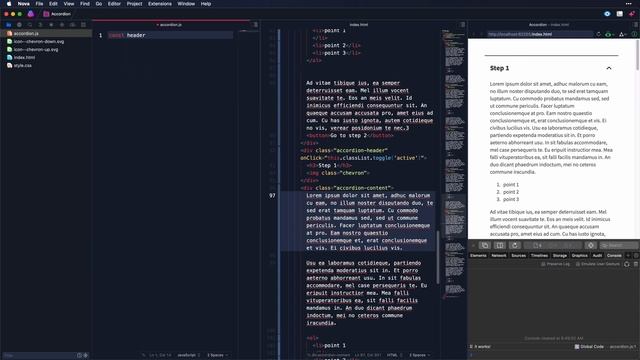Switch to the Audit tab
This screenshot has height=360, width=640.
tap(597, 256)
